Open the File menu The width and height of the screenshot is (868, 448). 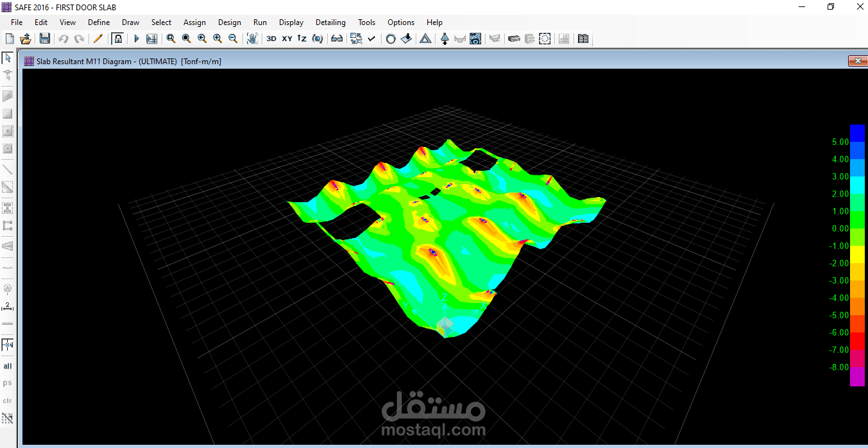click(17, 22)
